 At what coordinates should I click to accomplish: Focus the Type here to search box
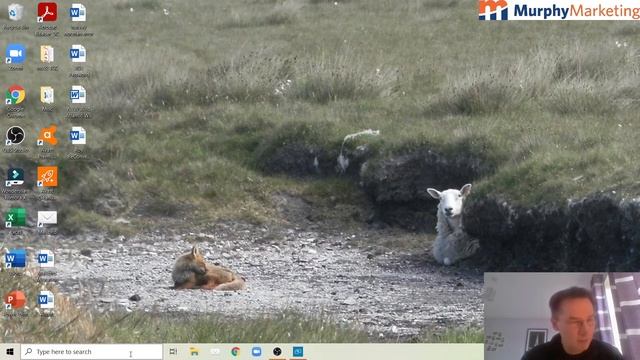[91, 351]
